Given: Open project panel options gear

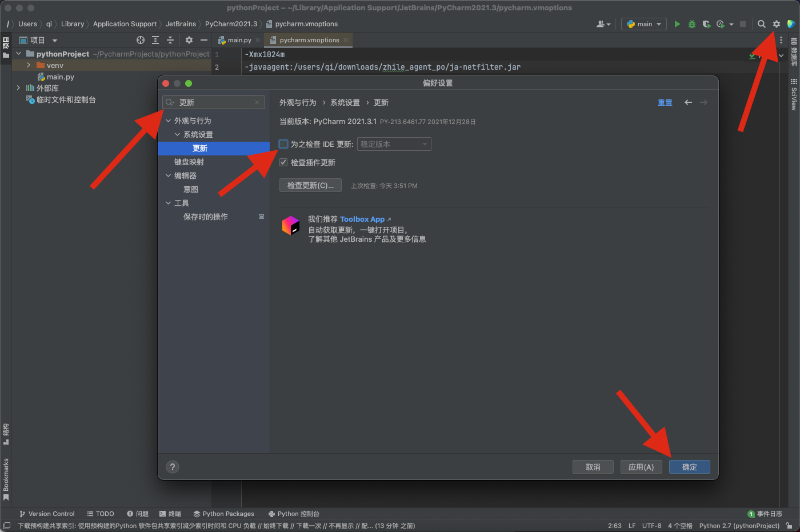Looking at the screenshot, I should pos(189,40).
